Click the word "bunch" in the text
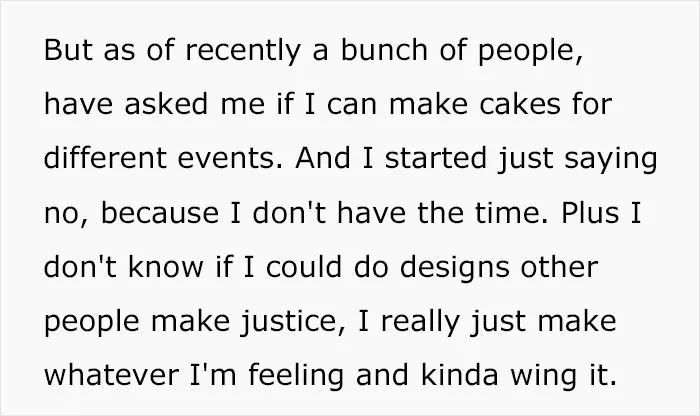 tap(384, 49)
